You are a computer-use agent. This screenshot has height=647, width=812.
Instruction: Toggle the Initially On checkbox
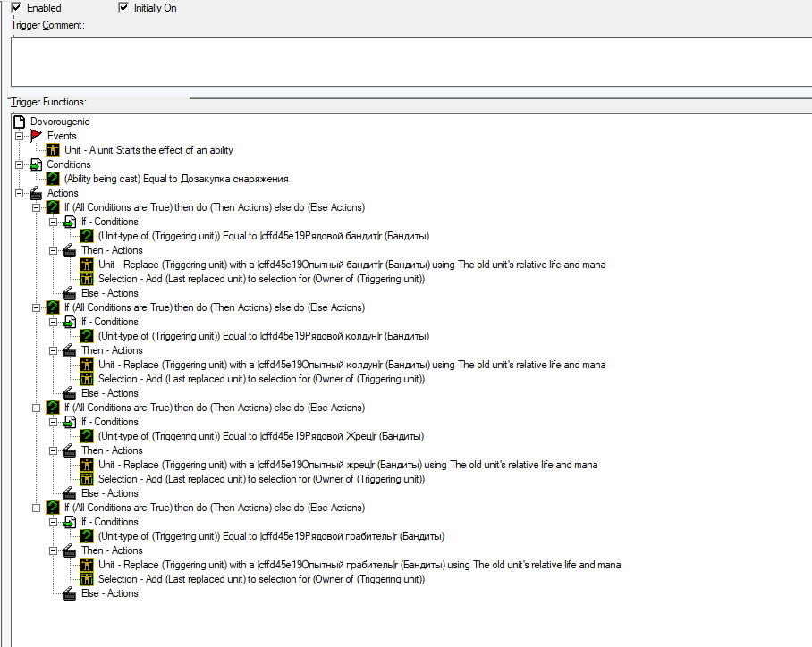(x=123, y=8)
